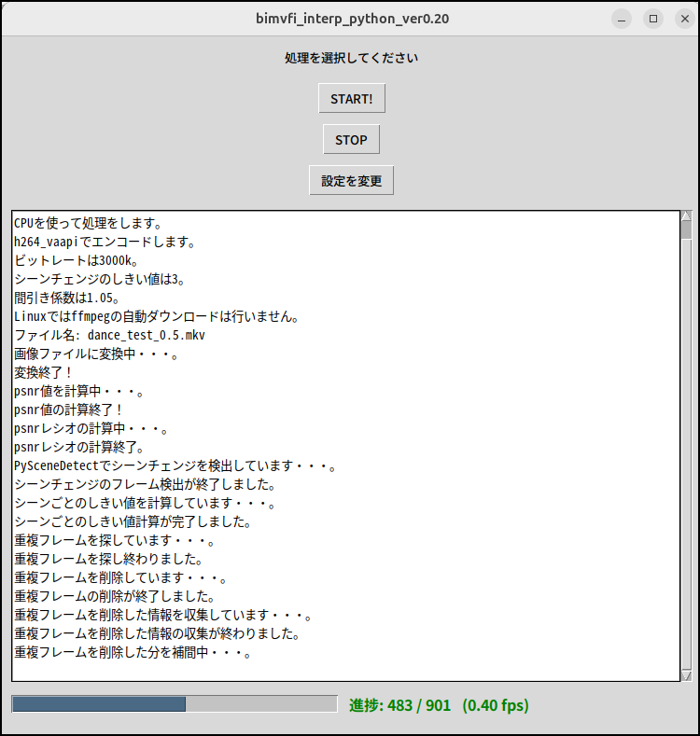
Task: Click the last log line 補間中
Action: [x=133, y=653]
